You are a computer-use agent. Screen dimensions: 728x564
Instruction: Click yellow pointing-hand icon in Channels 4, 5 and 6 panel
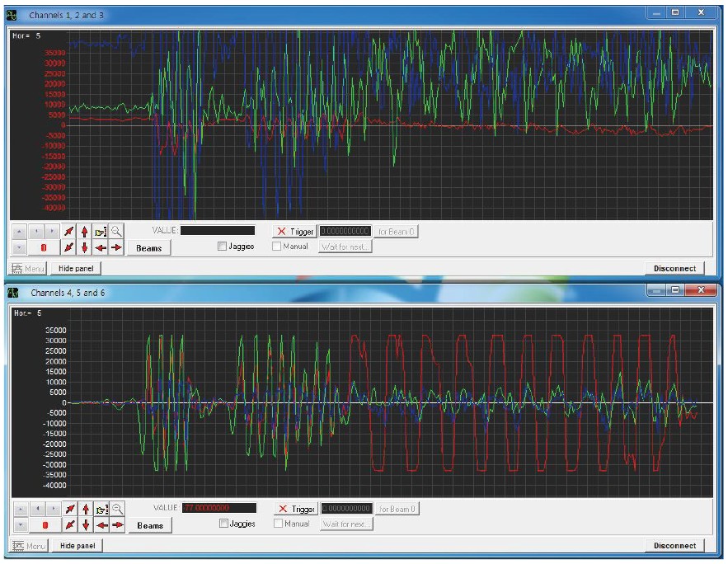tap(101, 509)
